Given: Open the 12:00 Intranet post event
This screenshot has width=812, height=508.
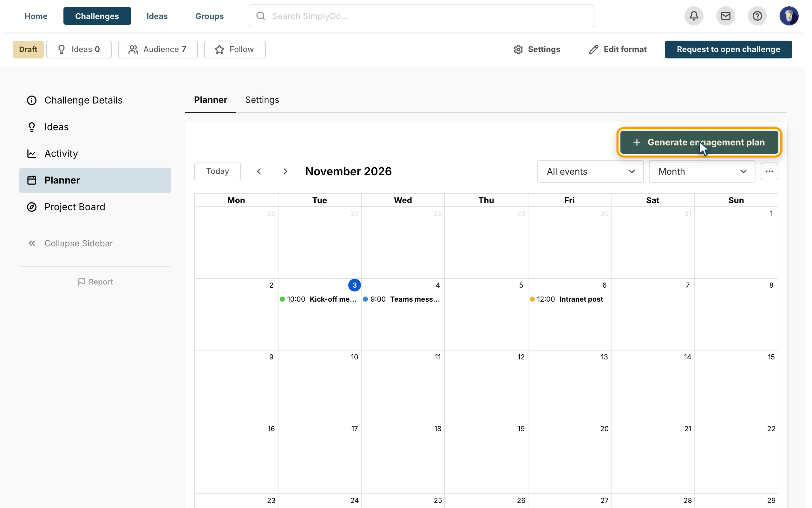Looking at the screenshot, I should (569, 299).
